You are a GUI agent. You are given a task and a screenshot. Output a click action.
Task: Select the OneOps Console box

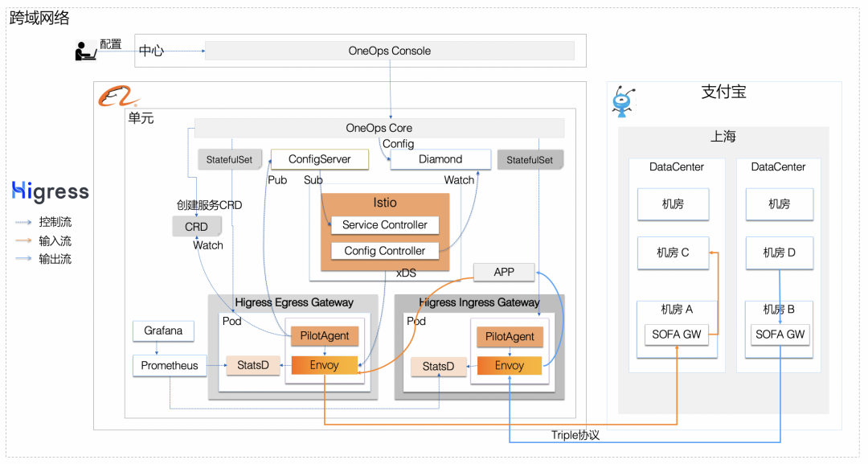tap(390, 51)
